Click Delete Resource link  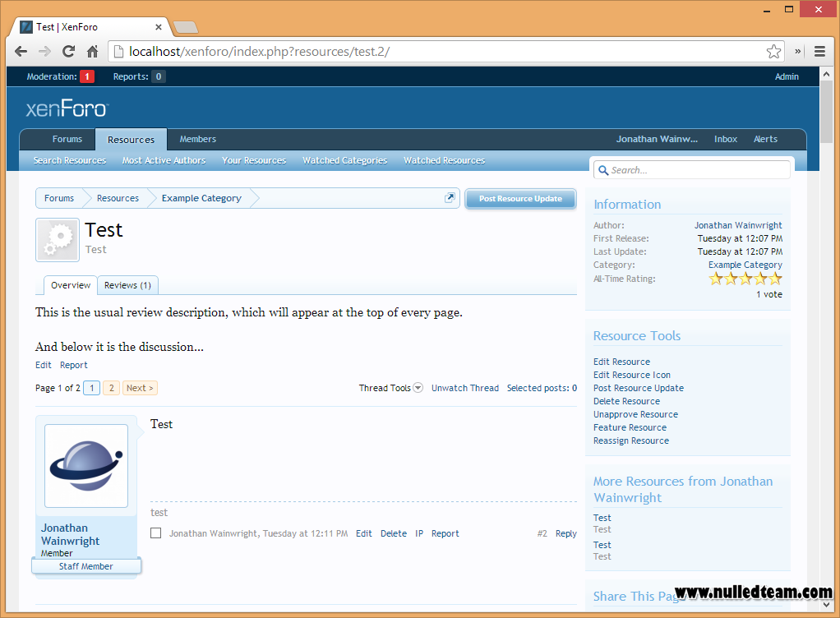(x=627, y=401)
